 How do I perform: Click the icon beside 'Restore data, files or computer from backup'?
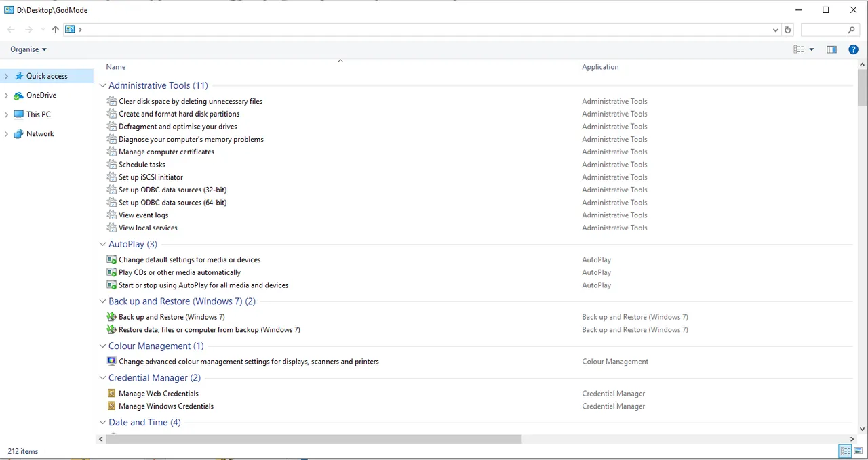(112, 329)
